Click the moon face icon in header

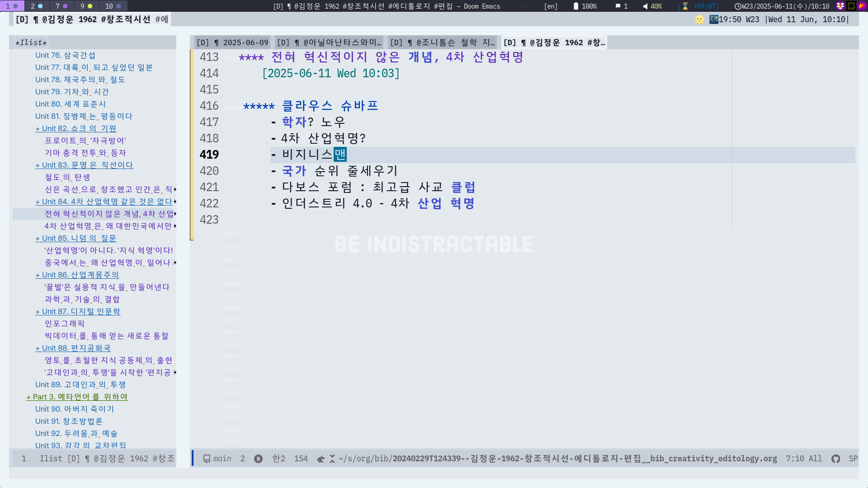pyautogui.click(x=699, y=19)
